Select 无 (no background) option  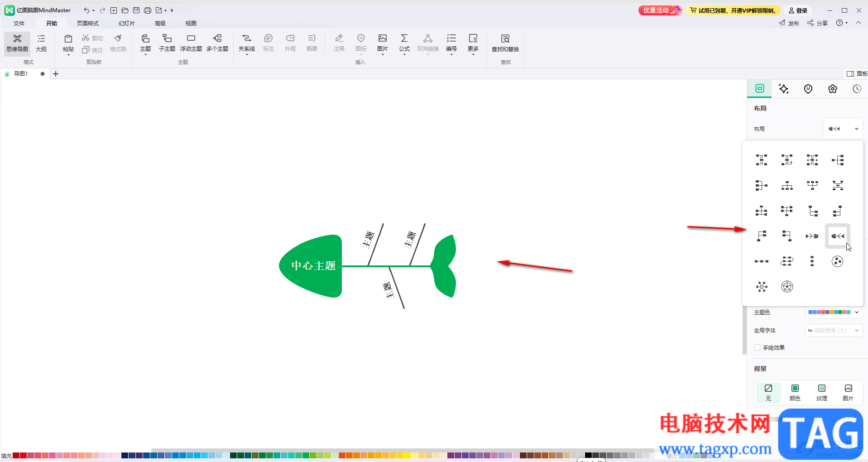768,392
